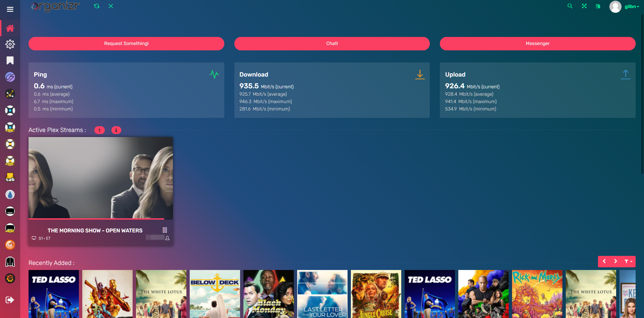Go to the Home dashboard
The image size is (644, 318).
click(10, 28)
